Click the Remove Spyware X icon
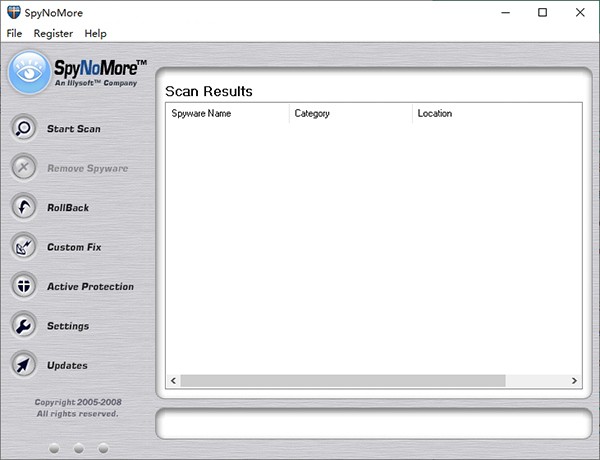The image size is (600, 460). pyautogui.click(x=24, y=168)
